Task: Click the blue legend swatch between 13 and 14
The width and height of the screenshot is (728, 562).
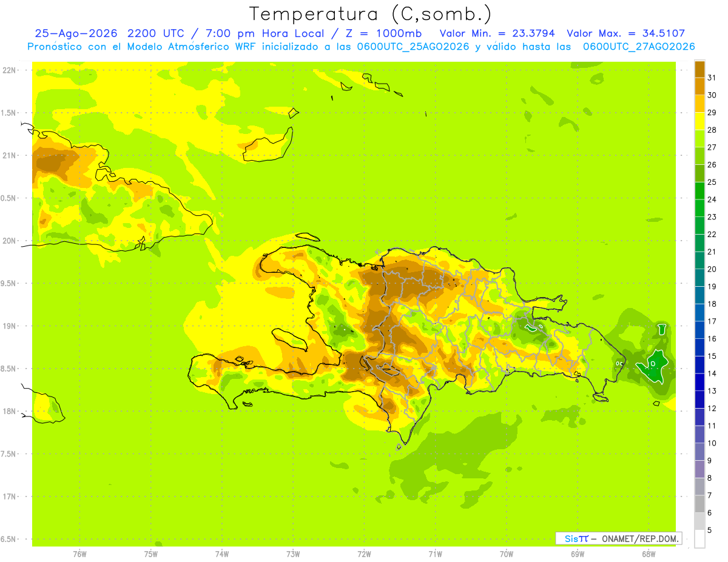Action: 699,382
